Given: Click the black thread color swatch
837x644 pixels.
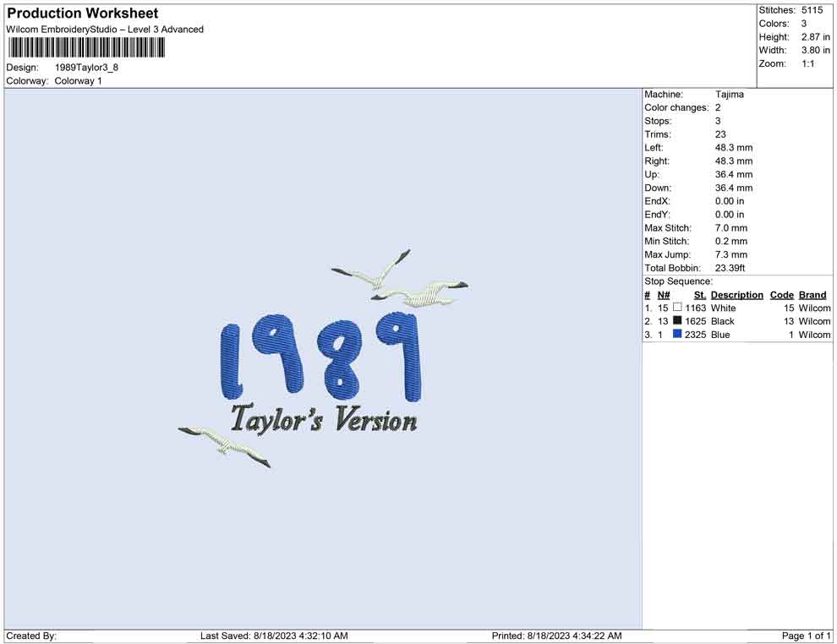Looking at the screenshot, I should click(x=677, y=320).
